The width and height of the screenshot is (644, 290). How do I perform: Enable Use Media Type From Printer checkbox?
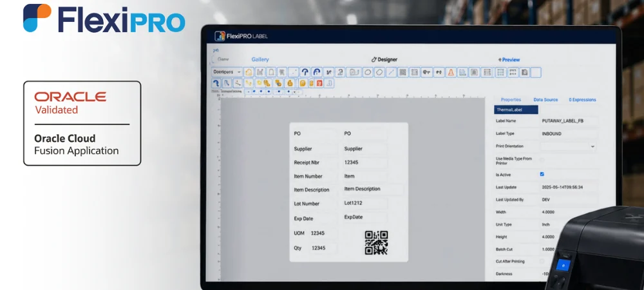pyautogui.click(x=542, y=160)
